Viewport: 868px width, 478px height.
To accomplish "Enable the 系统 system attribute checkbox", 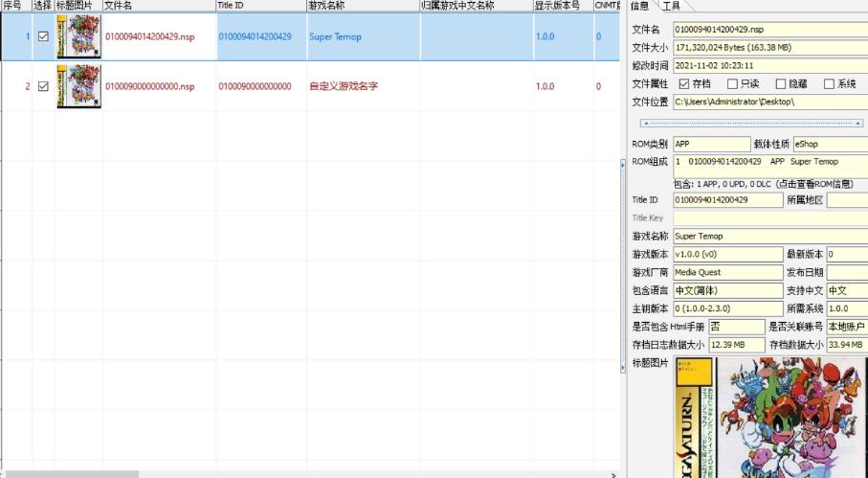I will 829,83.
